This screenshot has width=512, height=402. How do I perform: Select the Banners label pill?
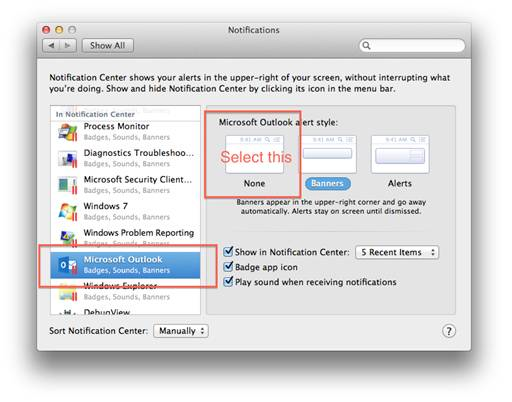(328, 183)
